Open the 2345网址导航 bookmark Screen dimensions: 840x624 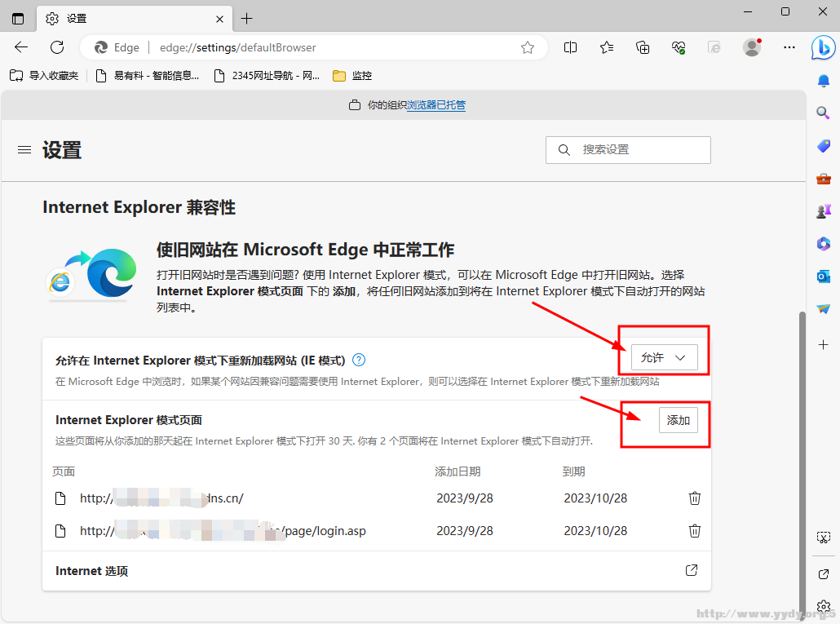266,76
